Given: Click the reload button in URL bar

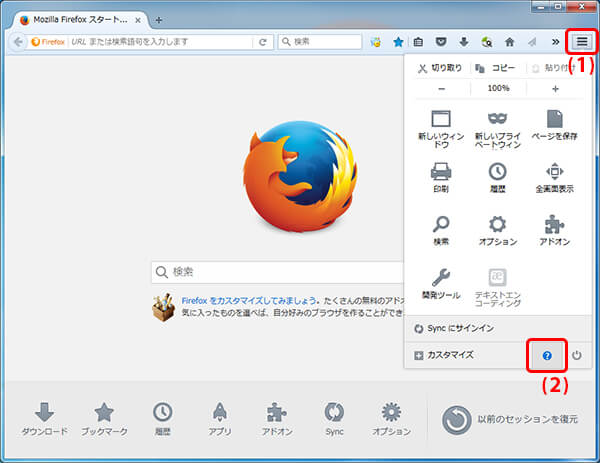Looking at the screenshot, I should coord(262,42).
